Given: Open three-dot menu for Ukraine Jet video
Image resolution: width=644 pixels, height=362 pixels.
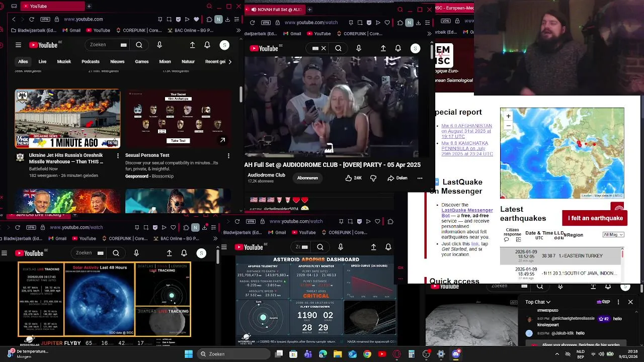Looking at the screenshot, I should tap(118, 156).
